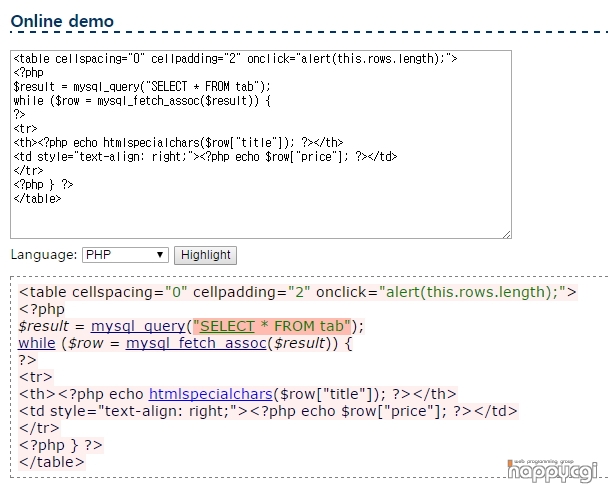Click the highlighted '<?php } ?>' line
The width and height of the screenshot is (608, 492).
click(60, 445)
